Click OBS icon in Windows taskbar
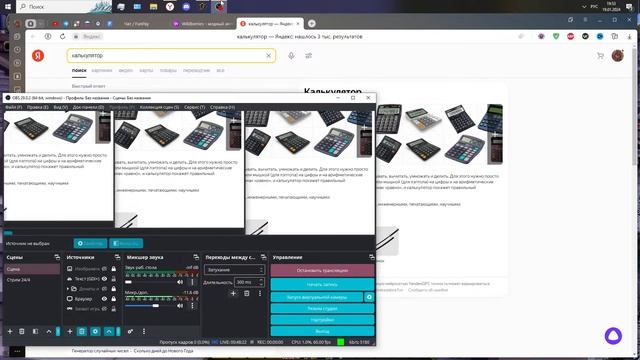Viewport: 640px width, 360px height. [220, 7]
